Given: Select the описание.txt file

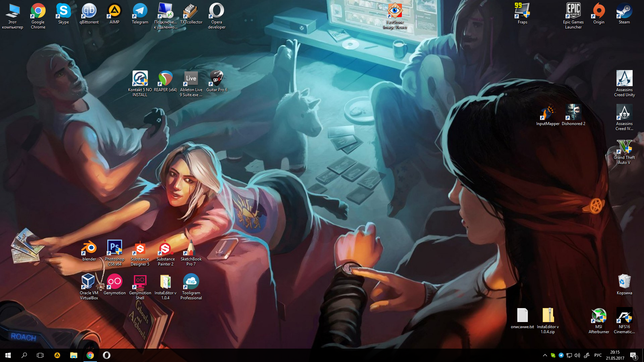Looking at the screenshot, I should [x=522, y=318].
